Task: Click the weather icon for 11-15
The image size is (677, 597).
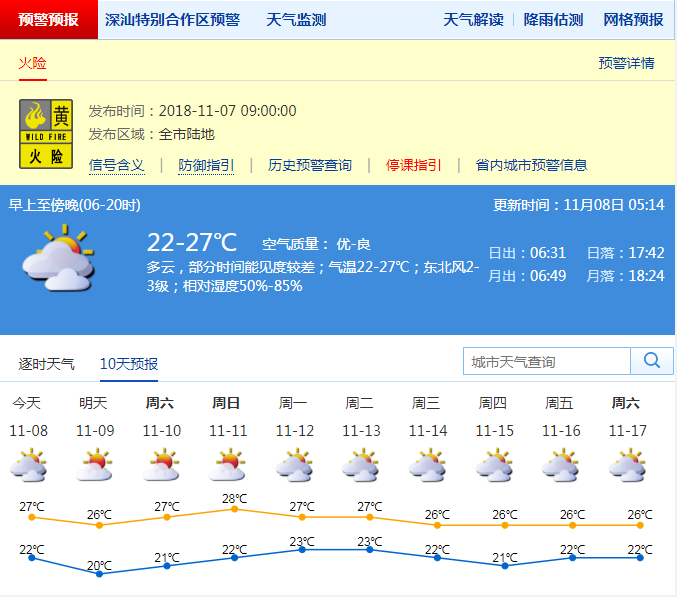Action: pyautogui.click(x=494, y=466)
